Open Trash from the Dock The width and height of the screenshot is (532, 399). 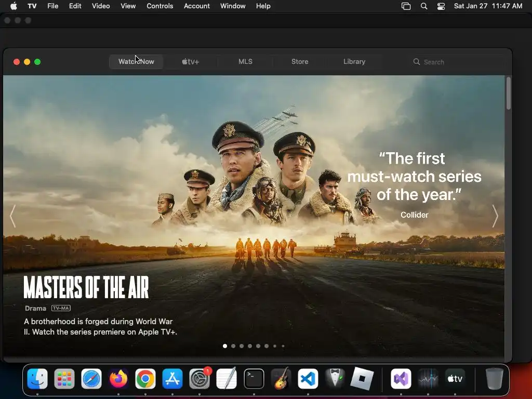click(x=495, y=379)
